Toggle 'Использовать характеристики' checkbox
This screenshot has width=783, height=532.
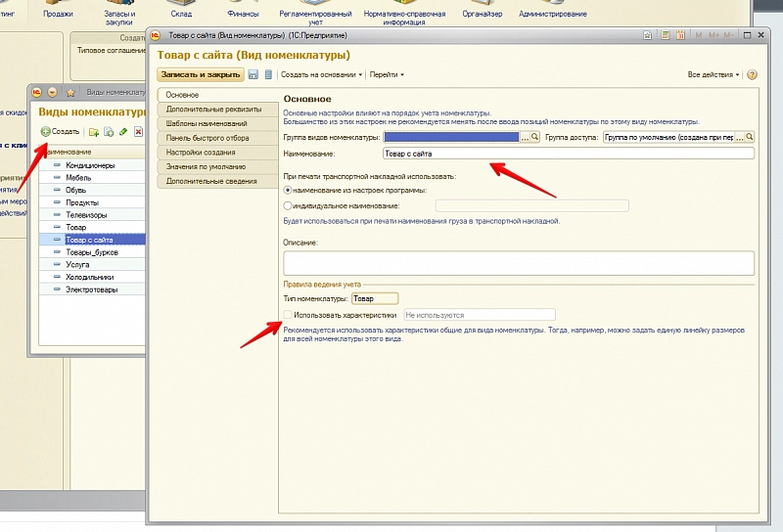coord(288,315)
